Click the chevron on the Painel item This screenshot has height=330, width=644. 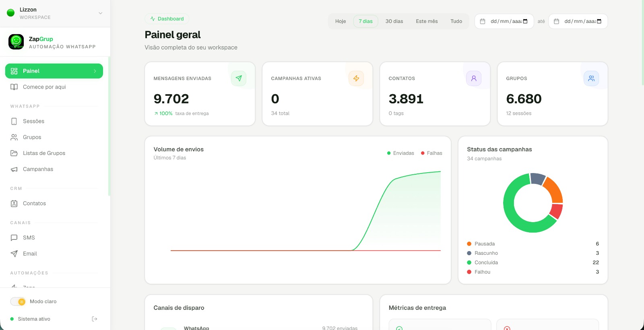pos(95,71)
